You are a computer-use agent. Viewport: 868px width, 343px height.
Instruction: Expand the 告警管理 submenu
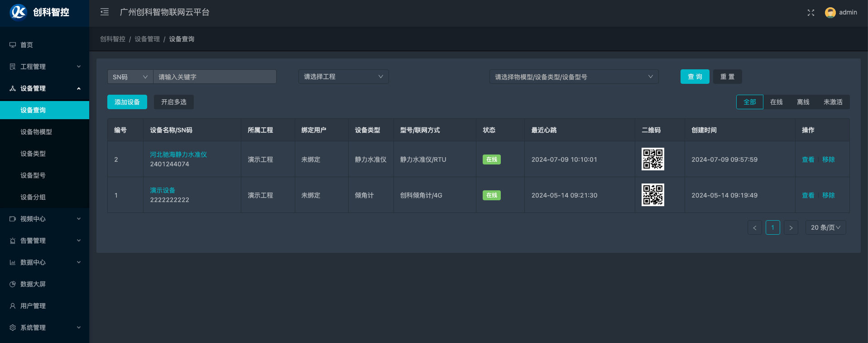[79, 241]
